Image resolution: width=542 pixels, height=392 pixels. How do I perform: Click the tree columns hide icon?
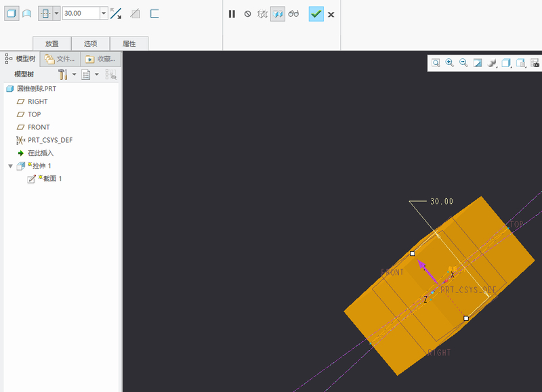110,74
